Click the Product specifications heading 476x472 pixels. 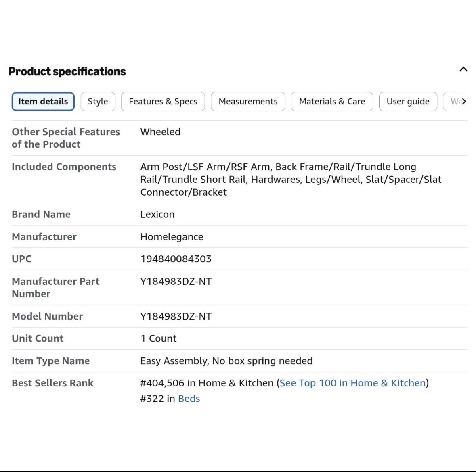coord(67,71)
